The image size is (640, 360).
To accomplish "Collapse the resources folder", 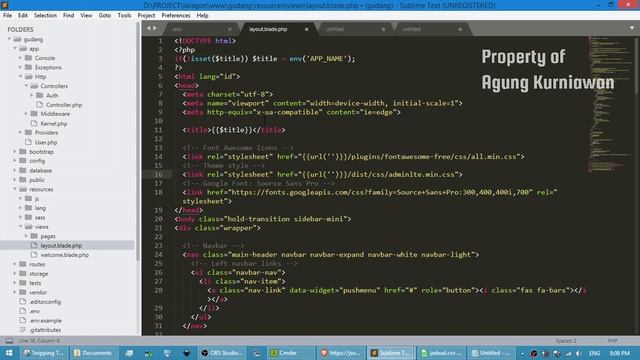I will coord(15,189).
